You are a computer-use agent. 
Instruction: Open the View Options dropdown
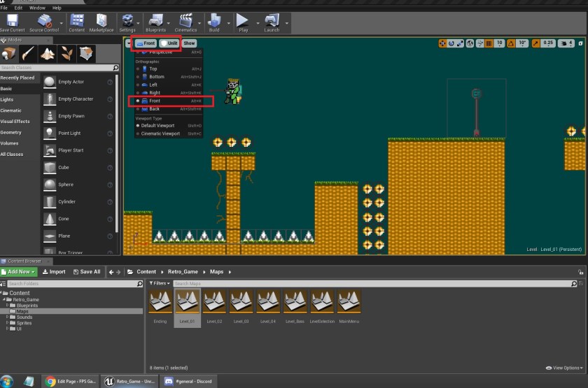pyautogui.click(x=563, y=368)
